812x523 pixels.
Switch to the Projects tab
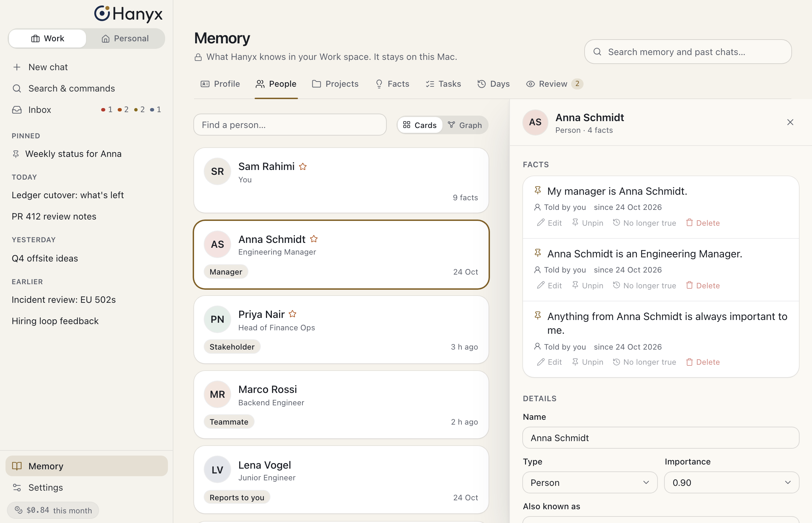click(335, 84)
